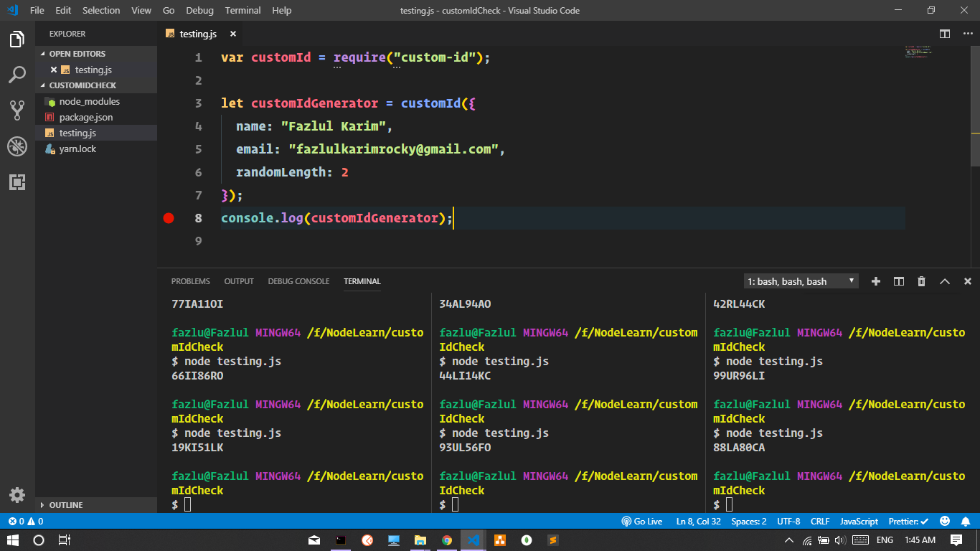This screenshot has height=551, width=980.
Task: Switch to the Debug Console tab
Action: point(298,281)
